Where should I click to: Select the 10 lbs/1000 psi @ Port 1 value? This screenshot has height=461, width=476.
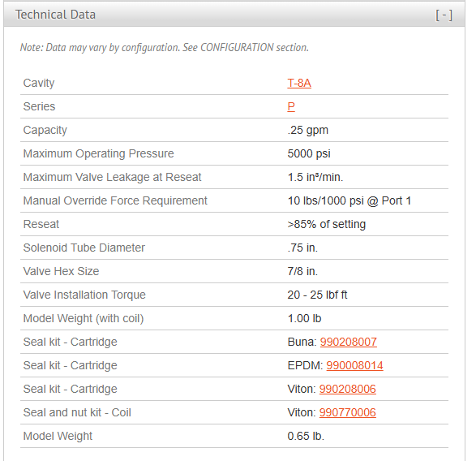349,200
